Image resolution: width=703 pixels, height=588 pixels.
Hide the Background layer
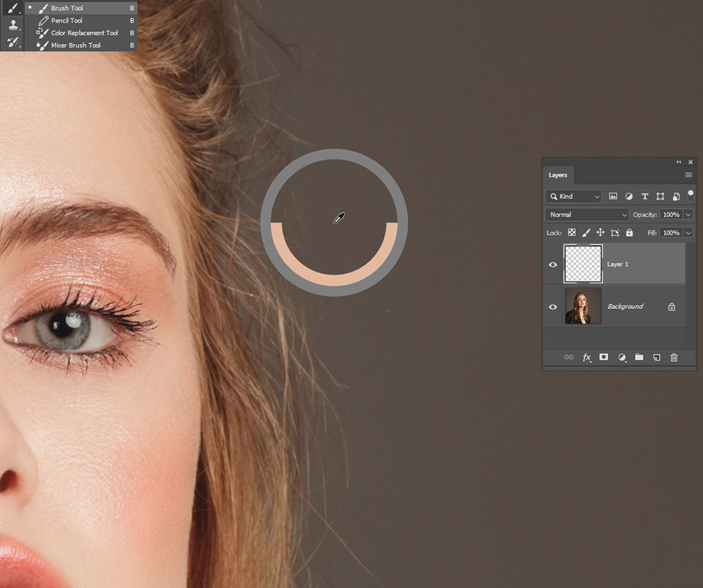tap(553, 307)
